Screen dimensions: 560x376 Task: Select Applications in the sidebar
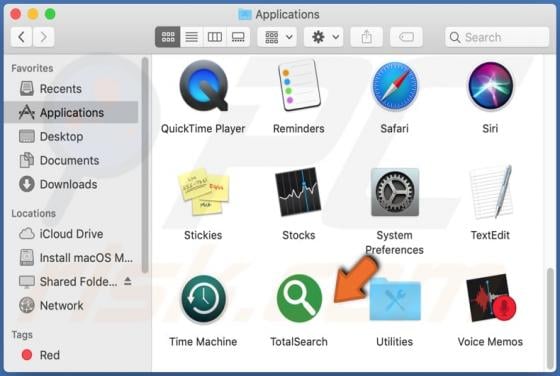click(71, 112)
